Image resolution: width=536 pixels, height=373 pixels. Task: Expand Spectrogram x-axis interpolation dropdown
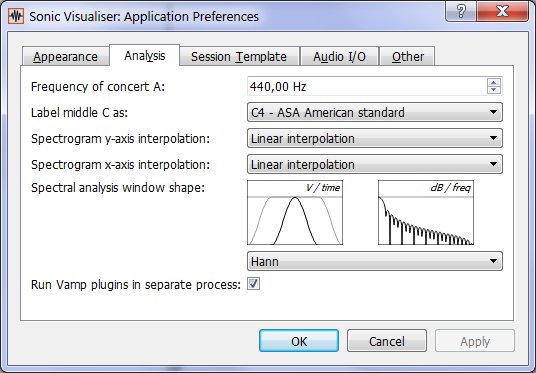click(x=375, y=164)
